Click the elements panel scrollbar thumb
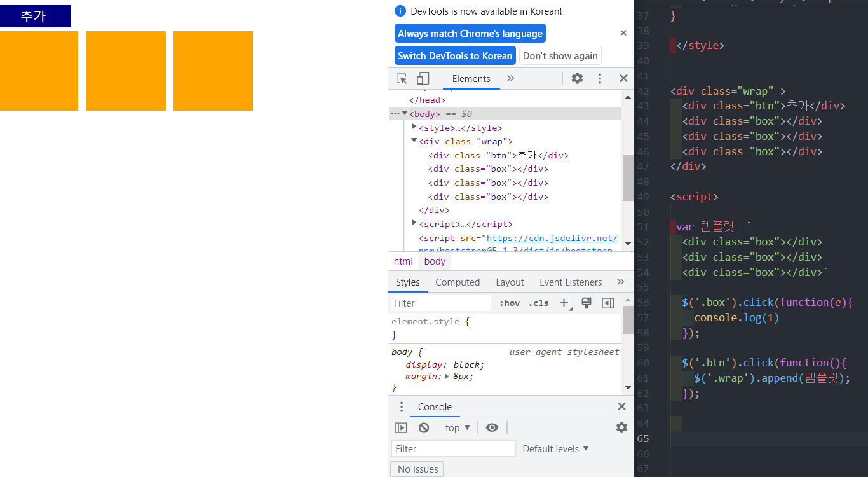The height and width of the screenshot is (477, 868). [x=628, y=178]
